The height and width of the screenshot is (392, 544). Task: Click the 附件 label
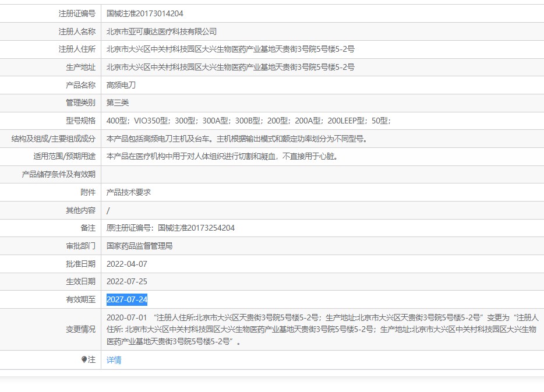click(x=88, y=192)
